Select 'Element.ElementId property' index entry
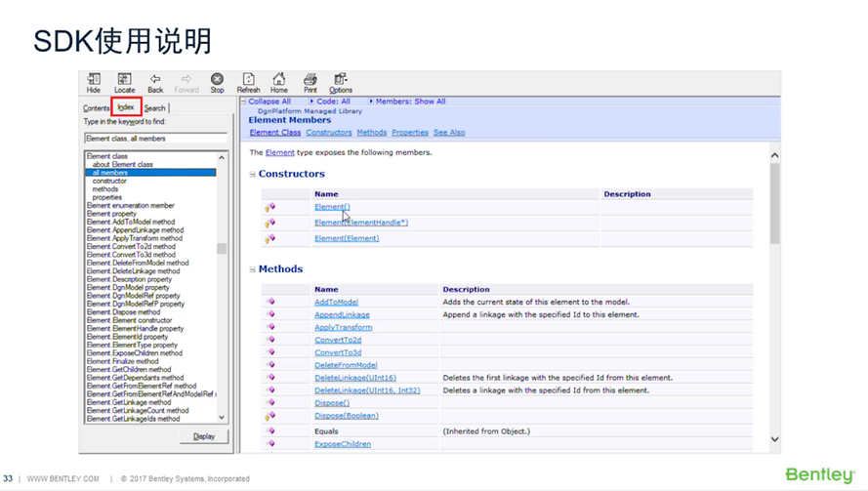Viewport: 868px width, 491px height. click(x=127, y=337)
